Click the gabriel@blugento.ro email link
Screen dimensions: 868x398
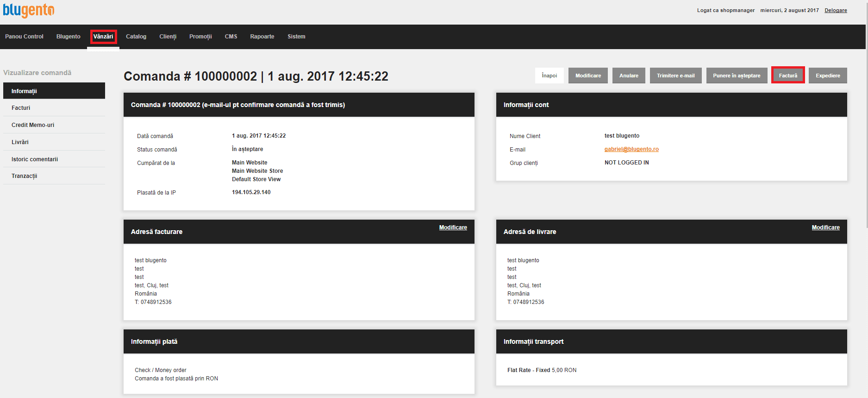pyautogui.click(x=631, y=149)
